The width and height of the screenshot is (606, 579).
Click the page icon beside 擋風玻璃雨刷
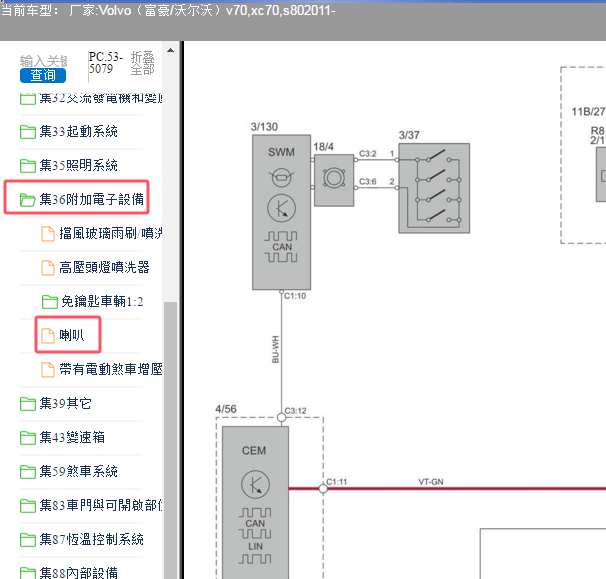[x=48, y=234]
